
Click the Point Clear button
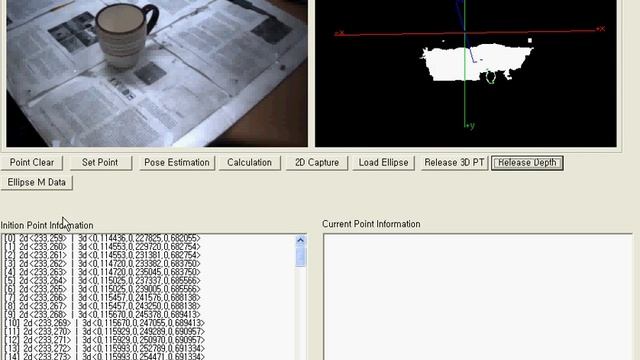coord(31,162)
